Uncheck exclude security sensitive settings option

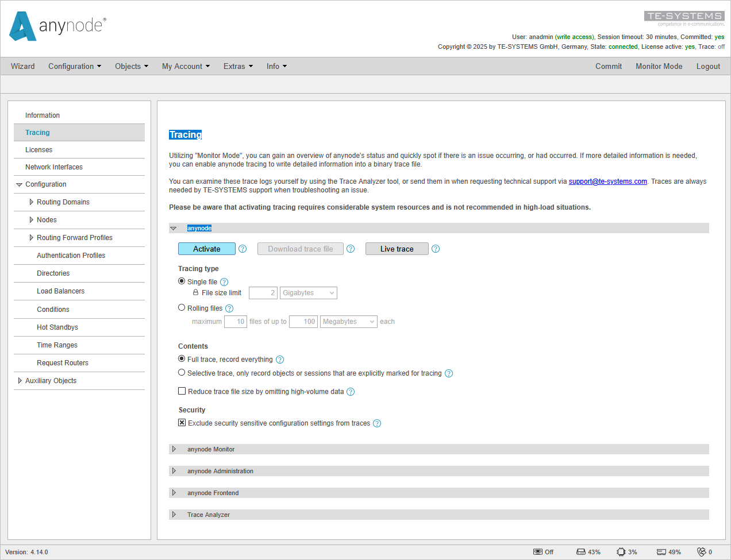coord(182,423)
